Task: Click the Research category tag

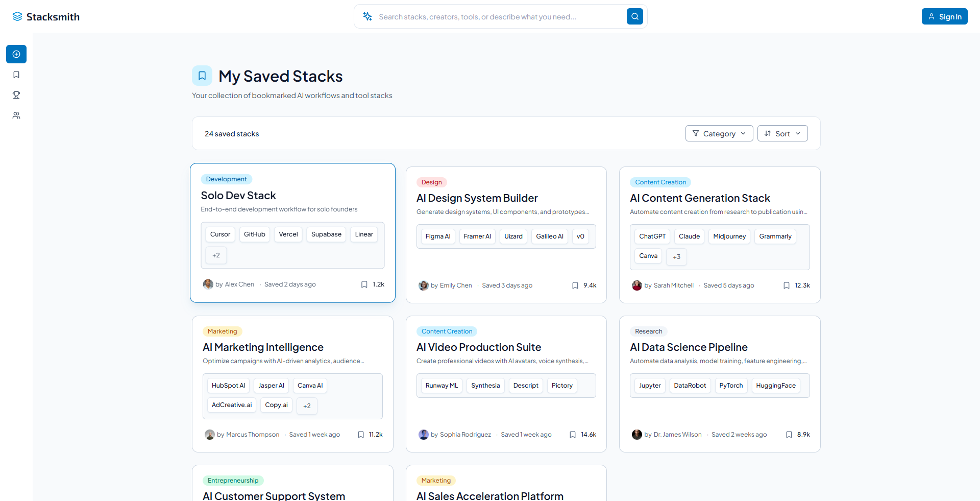Action: (648, 331)
